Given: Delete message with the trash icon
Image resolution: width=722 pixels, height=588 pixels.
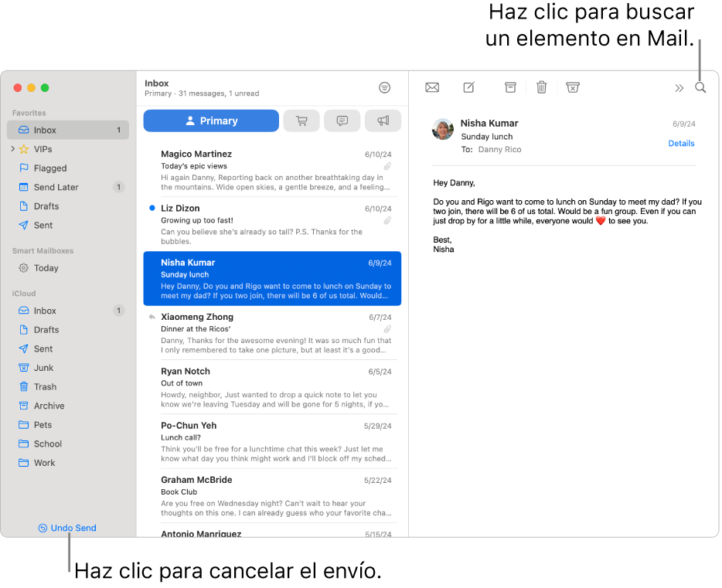Looking at the screenshot, I should coord(541,87).
